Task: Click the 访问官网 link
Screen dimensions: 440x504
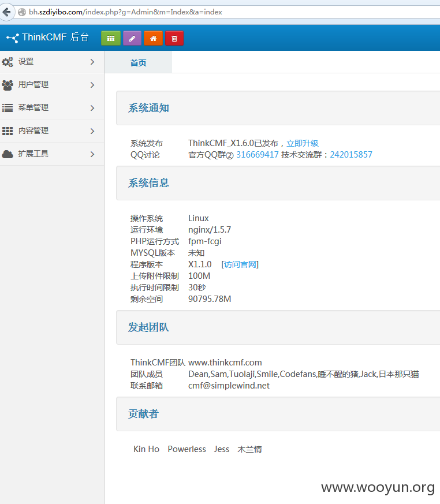Action: [240, 264]
